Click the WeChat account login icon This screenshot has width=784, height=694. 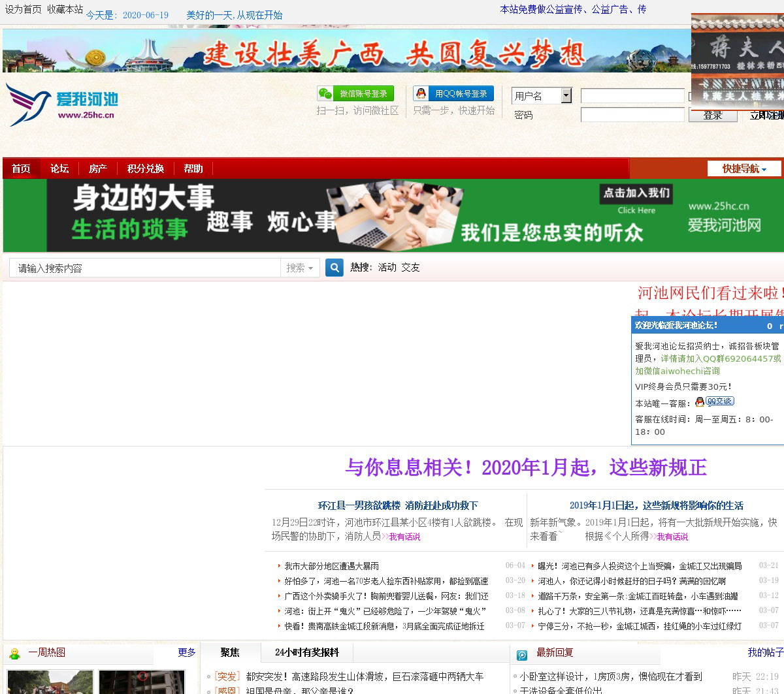tap(325, 94)
